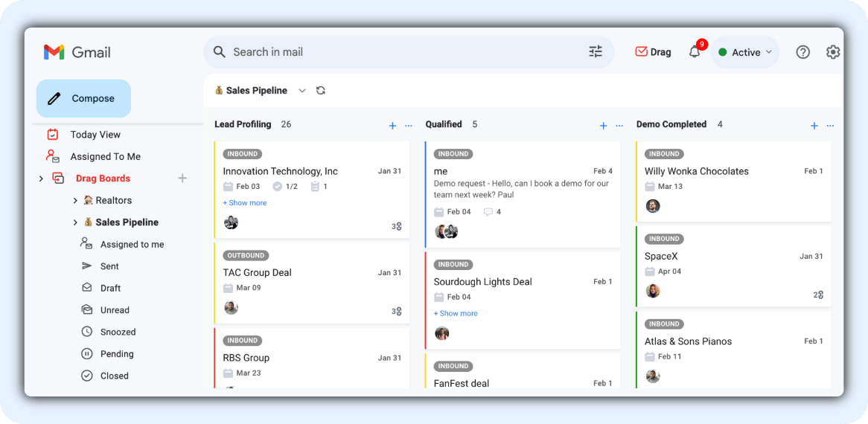
Task: Open the Qualified column more options menu
Action: pyautogui.click(x=619, y=126)
